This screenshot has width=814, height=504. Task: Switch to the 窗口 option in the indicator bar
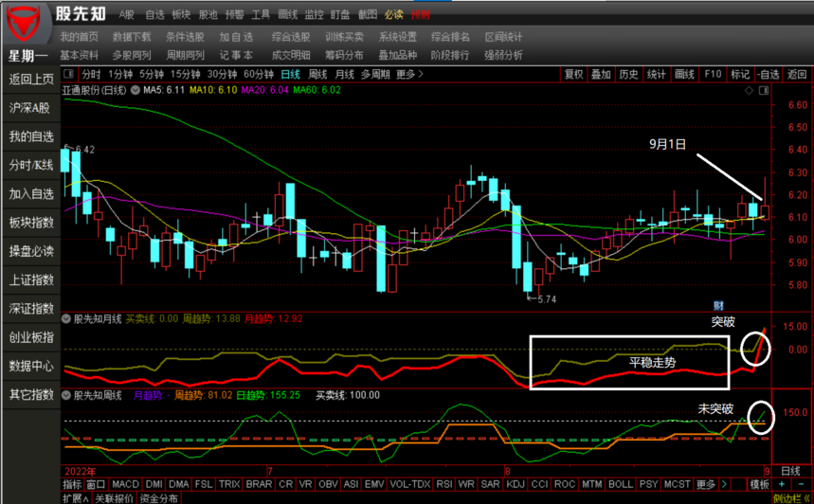[96, 484]
